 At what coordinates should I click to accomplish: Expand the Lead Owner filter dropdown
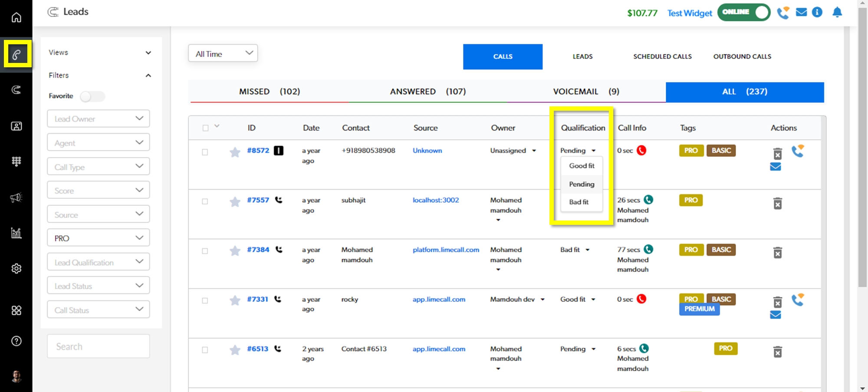pyautogui.click(x=99, y=119)
